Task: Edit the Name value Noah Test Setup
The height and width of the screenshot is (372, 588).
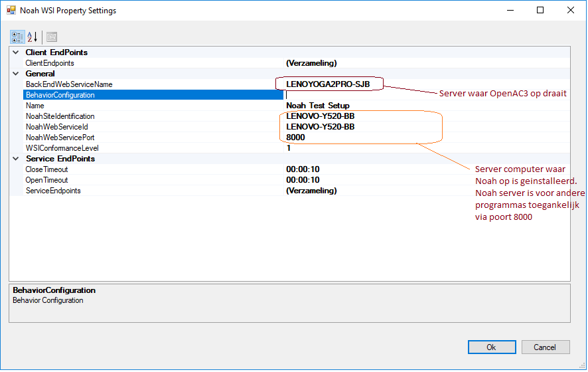Action: point(317,106)
